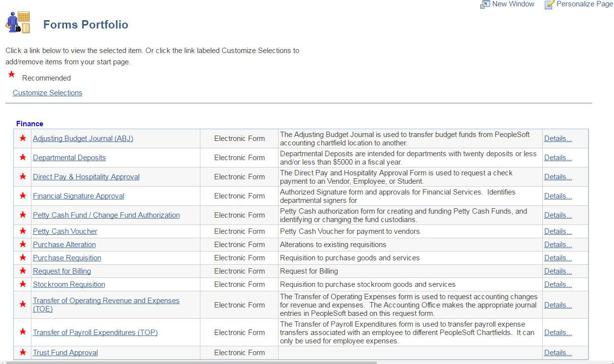Click the horizontal scrollbar at the bottom
Image resolution: width=614 pixels, height=364 pixels.
[x=192, y=363]
